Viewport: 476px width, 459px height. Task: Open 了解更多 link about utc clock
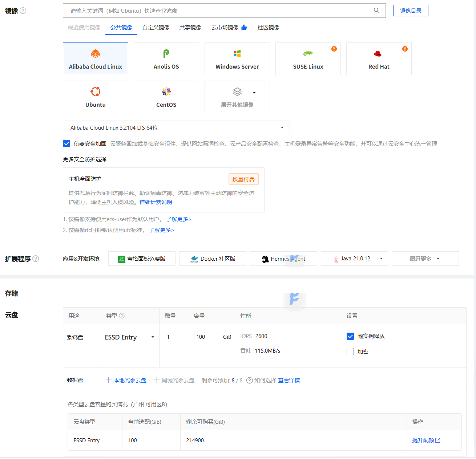(162, 230)
